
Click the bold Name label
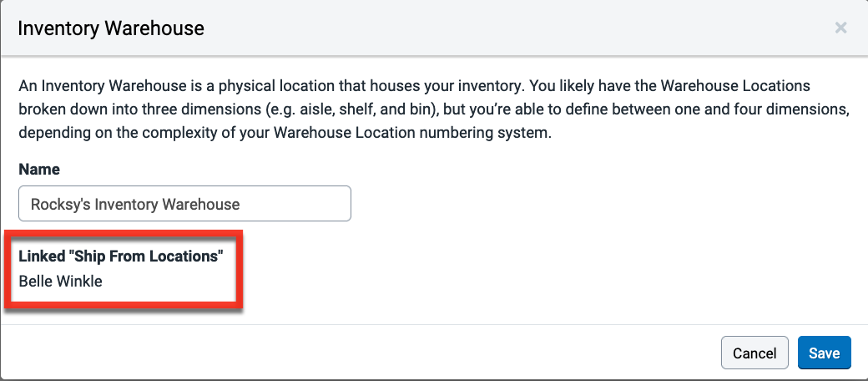tap(39, 169)
